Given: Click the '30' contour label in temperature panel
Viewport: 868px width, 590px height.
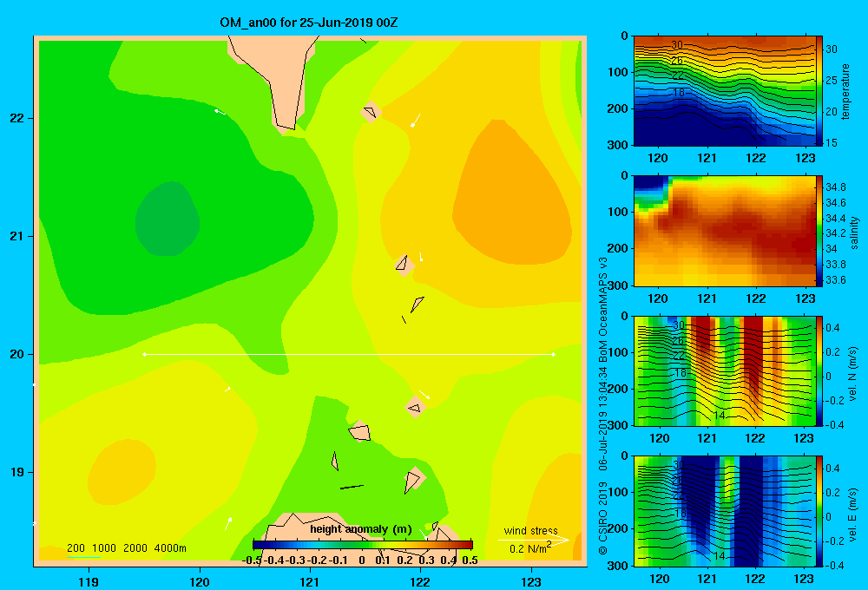Looking at the screenshot, I should coord(676,45).
